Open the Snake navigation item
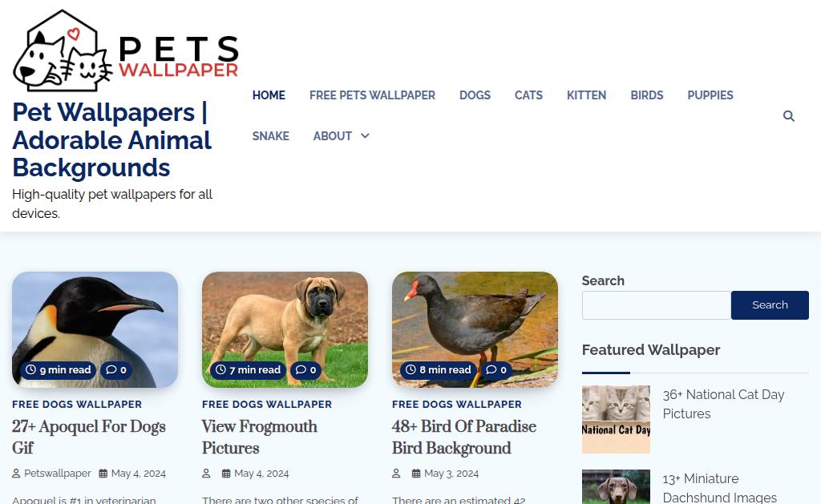The width and height of the screenshot is (821, 504). click(x=271, y=136)
